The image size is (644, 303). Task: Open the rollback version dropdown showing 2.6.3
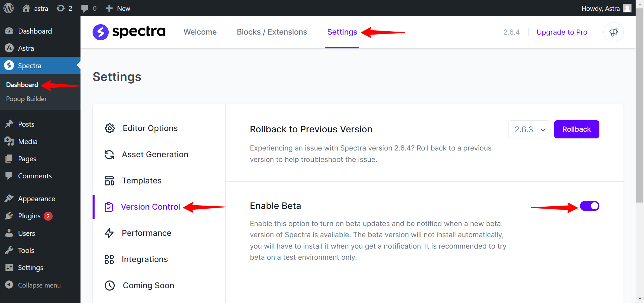[x=529, y=129]
